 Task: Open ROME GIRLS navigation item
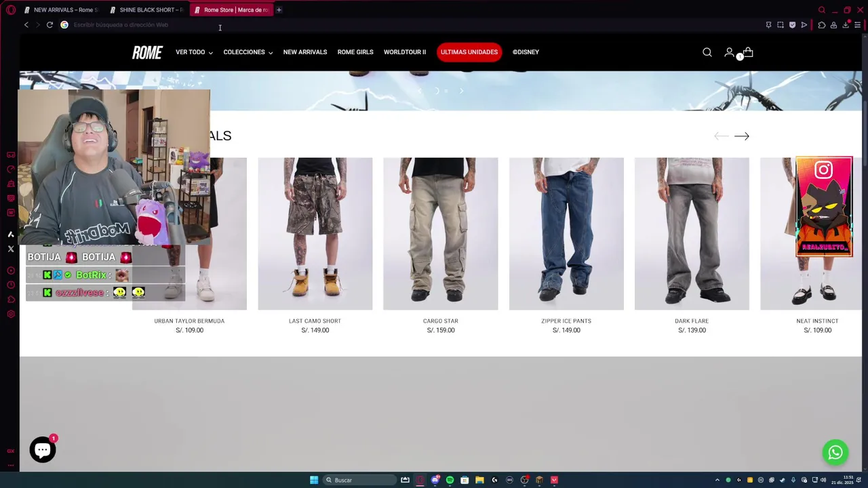[355, 52]
